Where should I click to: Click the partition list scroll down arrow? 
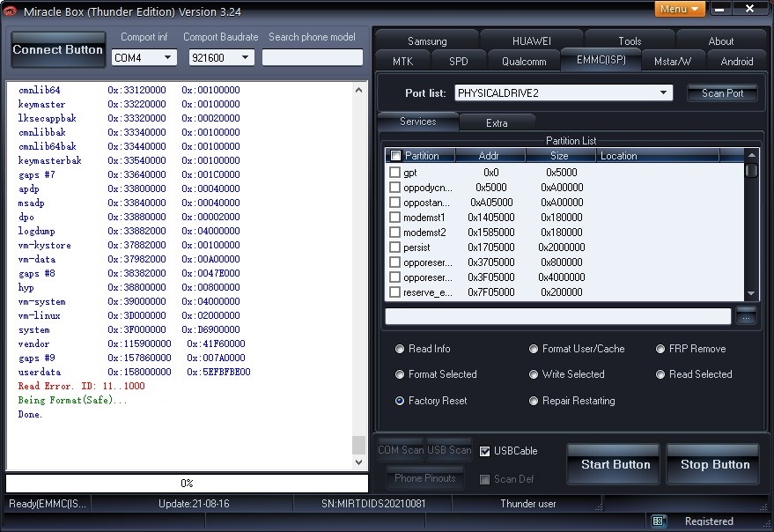[751, 293]
